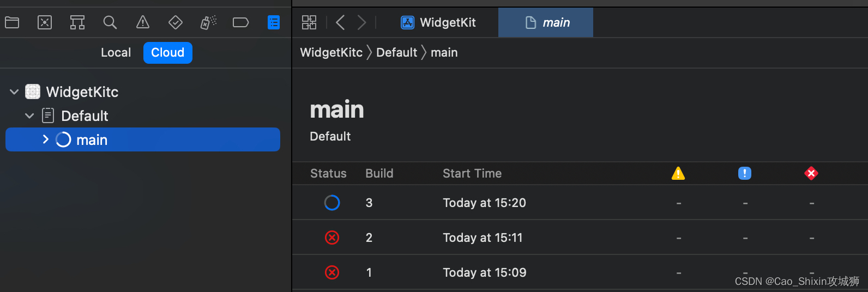Select the Report navigator icon

pos(274,22)
